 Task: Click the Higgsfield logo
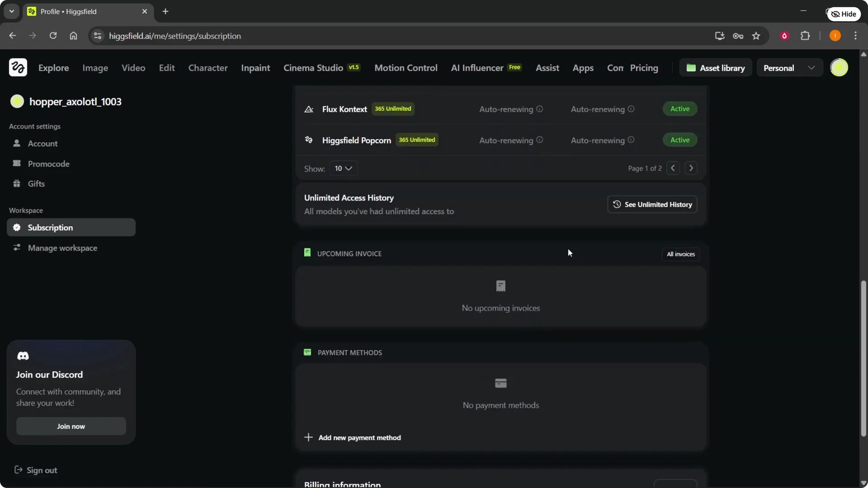tap(18, 67)
